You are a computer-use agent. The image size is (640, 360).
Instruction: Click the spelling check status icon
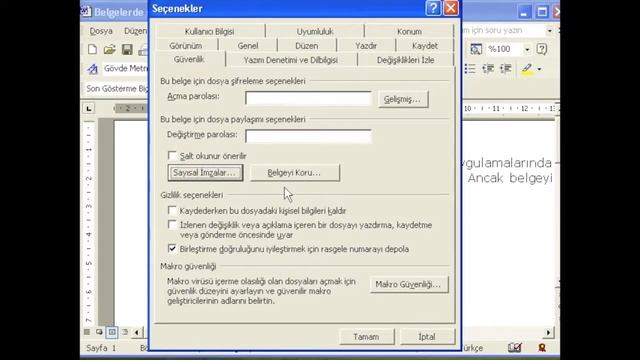coord(515,348)
